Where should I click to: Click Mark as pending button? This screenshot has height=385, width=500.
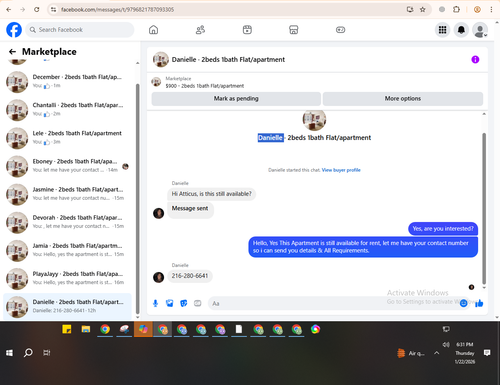(x=236, y=99)
